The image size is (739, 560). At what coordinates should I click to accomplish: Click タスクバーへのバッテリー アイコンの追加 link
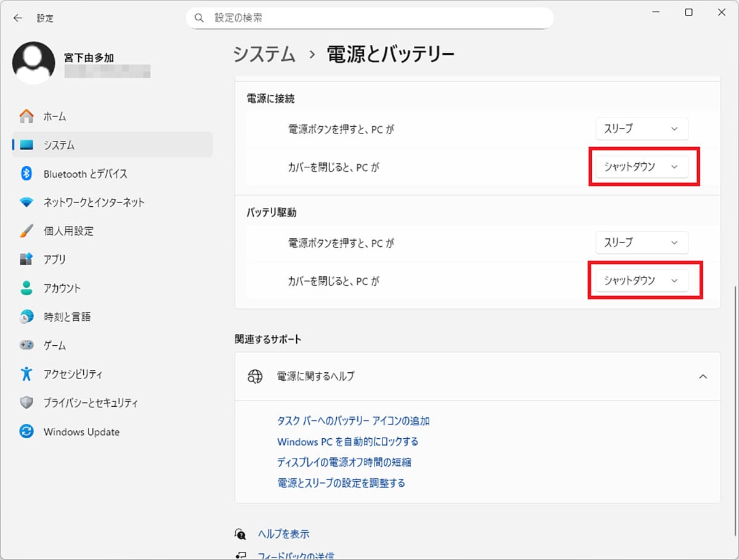click(353, 421)
